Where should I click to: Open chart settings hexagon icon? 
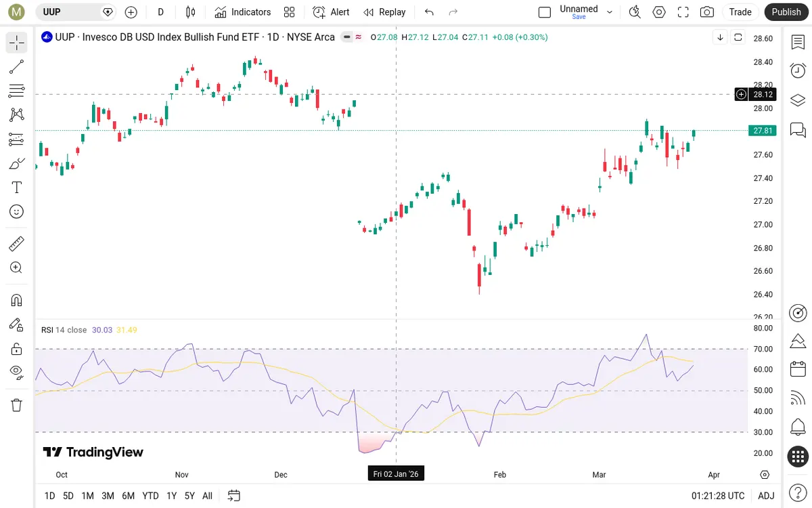pyautogui.click(x=659, y=12)
